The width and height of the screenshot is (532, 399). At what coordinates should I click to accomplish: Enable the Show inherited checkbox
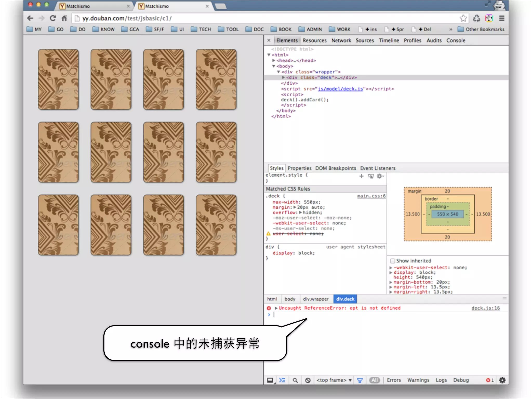click(x=393, y=261)
